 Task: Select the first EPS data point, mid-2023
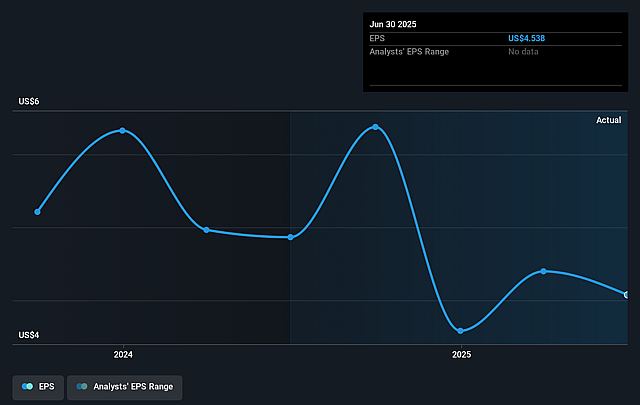(x=37, y=212)
